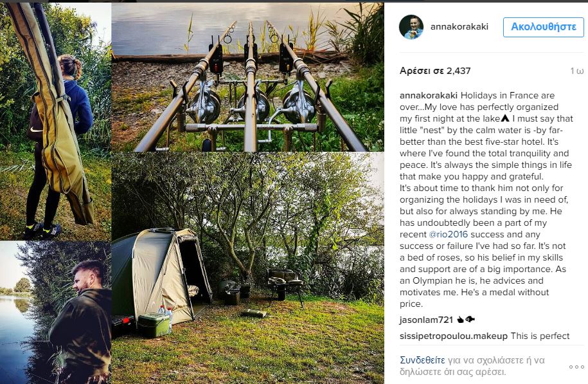Select the photo of woman carrying rod bag

tap(55, 121)
